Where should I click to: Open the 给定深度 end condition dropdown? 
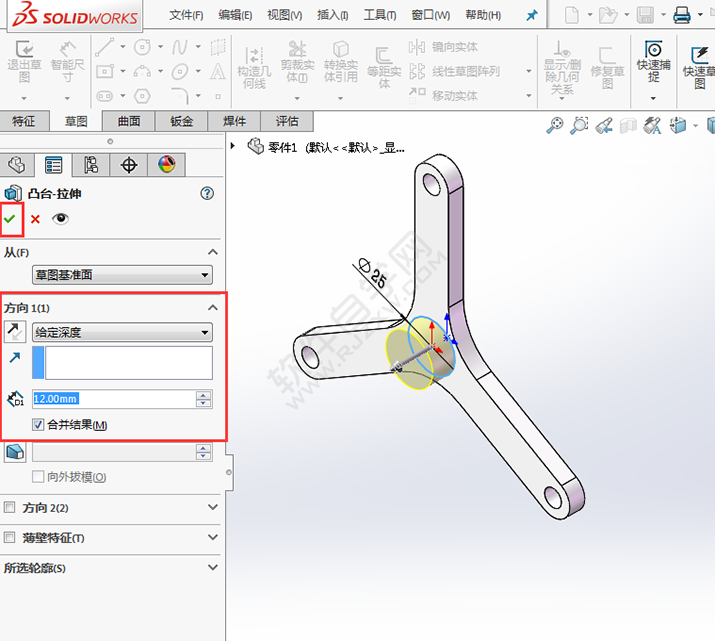tap(122, 332)
